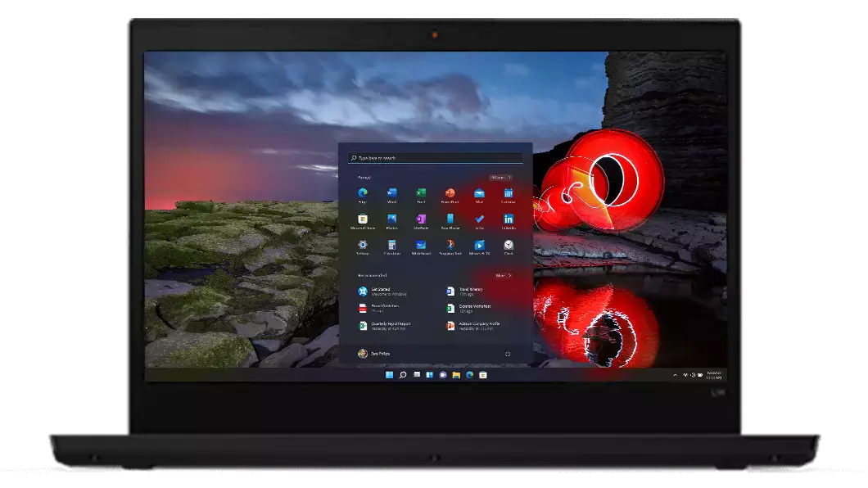Open the pinned Calculator app
The width and height of the screenshot is (868, 488).
tap(391, 245)
